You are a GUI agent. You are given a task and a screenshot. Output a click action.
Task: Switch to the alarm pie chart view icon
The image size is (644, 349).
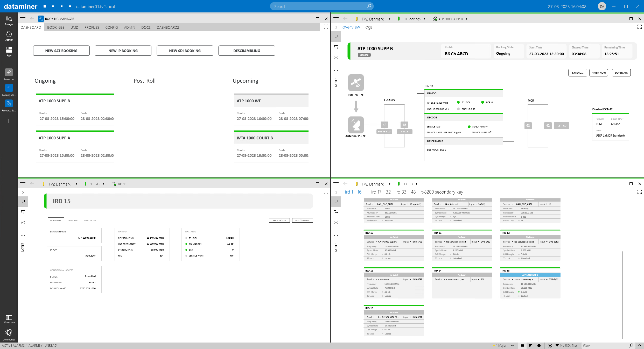tap(539, 346)
